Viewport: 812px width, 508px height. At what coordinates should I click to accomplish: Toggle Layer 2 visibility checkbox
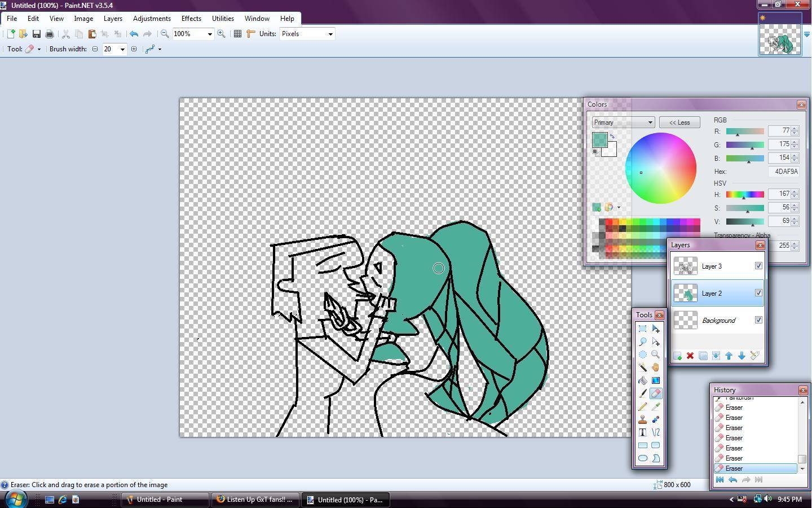[x=758, y=293]
